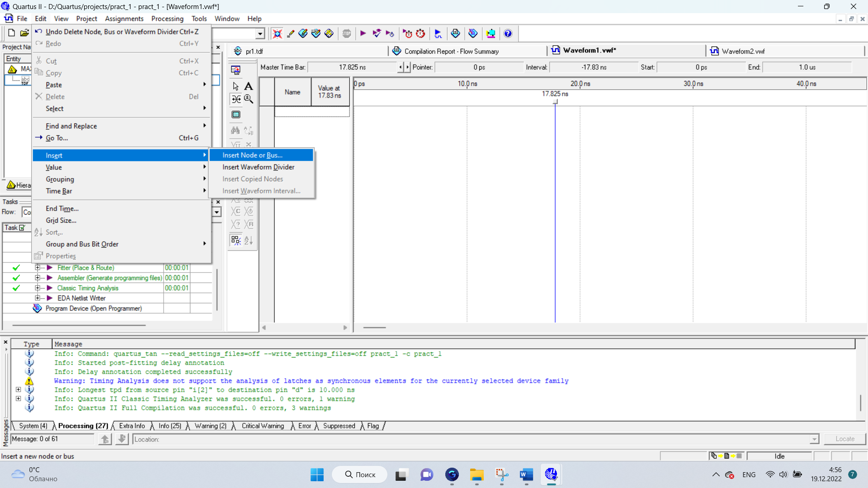This screenshot has height=488, width=868.
Task: Click the red stopwatch timing icon
Action: [420, 33]
